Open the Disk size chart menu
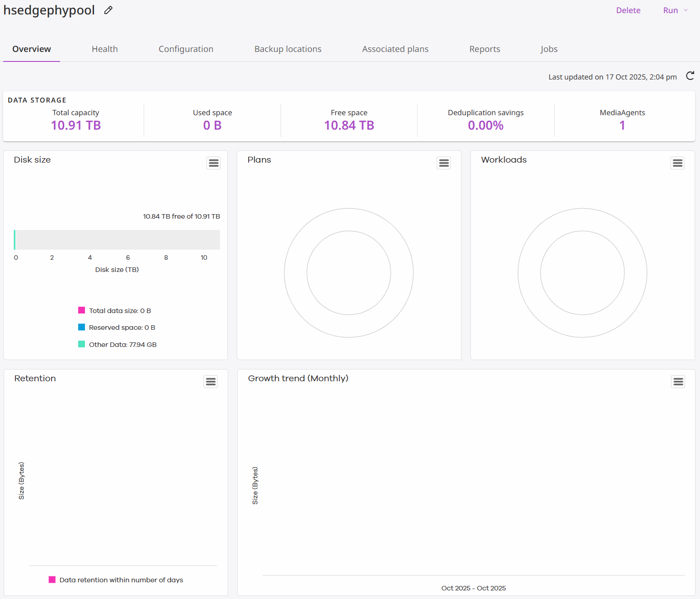This screenshot has width=700, height=599. 213,163
